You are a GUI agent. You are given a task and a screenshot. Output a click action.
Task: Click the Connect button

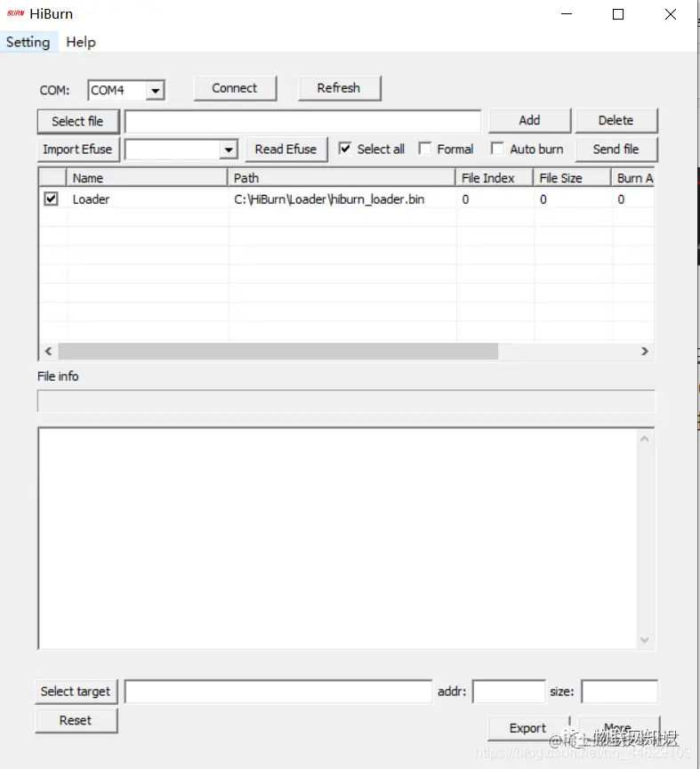coord(235,88)
